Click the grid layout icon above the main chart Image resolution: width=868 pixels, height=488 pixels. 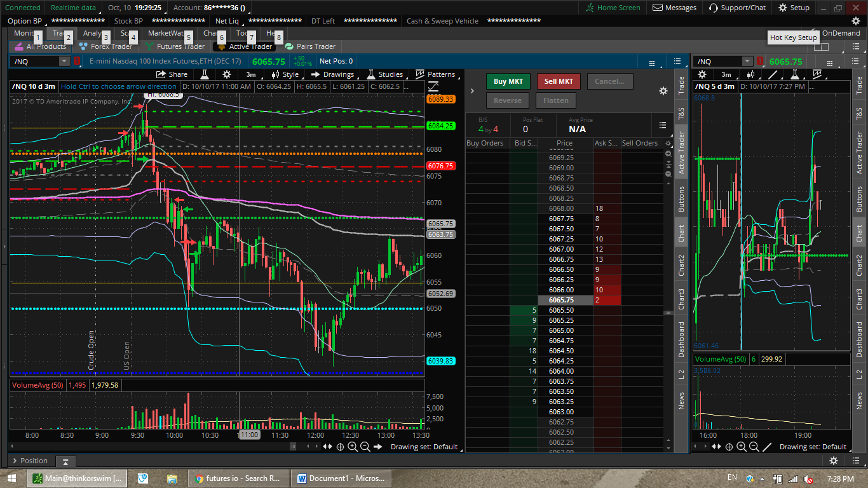(652, 62)
